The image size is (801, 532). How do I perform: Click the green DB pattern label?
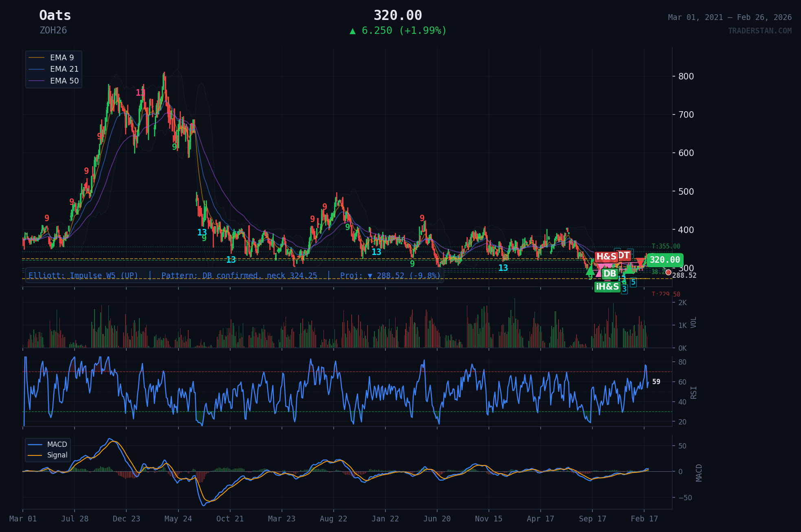click(x=610, y=274)
